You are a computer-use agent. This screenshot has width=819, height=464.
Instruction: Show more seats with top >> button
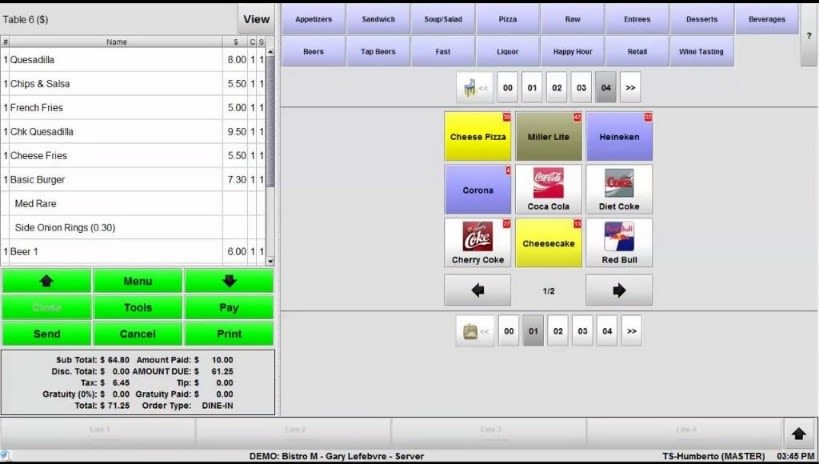[x=630, y=88]
